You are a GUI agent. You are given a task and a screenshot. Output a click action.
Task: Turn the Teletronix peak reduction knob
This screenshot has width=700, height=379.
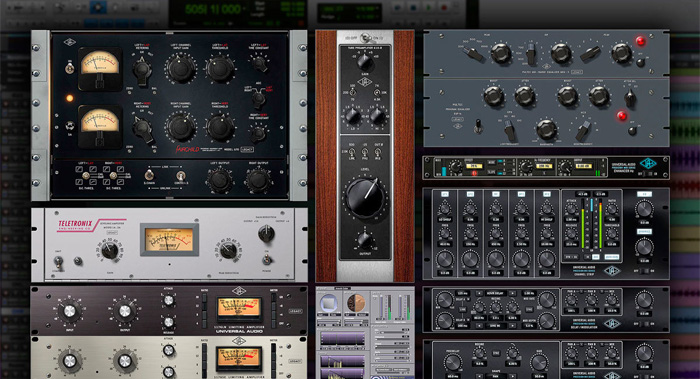point(228,251)
